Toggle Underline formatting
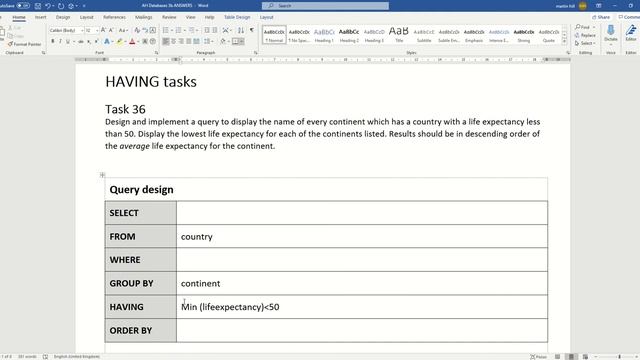 coord(68,41)
